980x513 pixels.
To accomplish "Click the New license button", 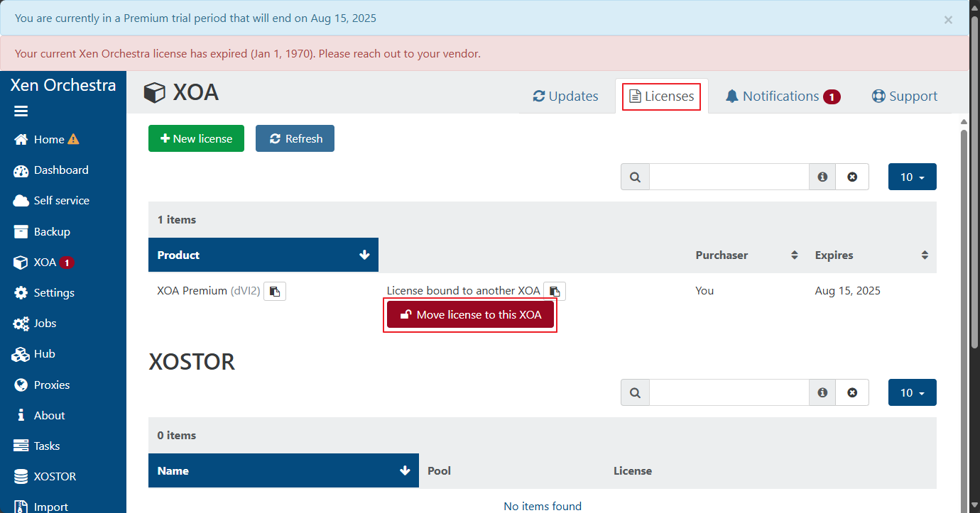I will pos(196,138).
